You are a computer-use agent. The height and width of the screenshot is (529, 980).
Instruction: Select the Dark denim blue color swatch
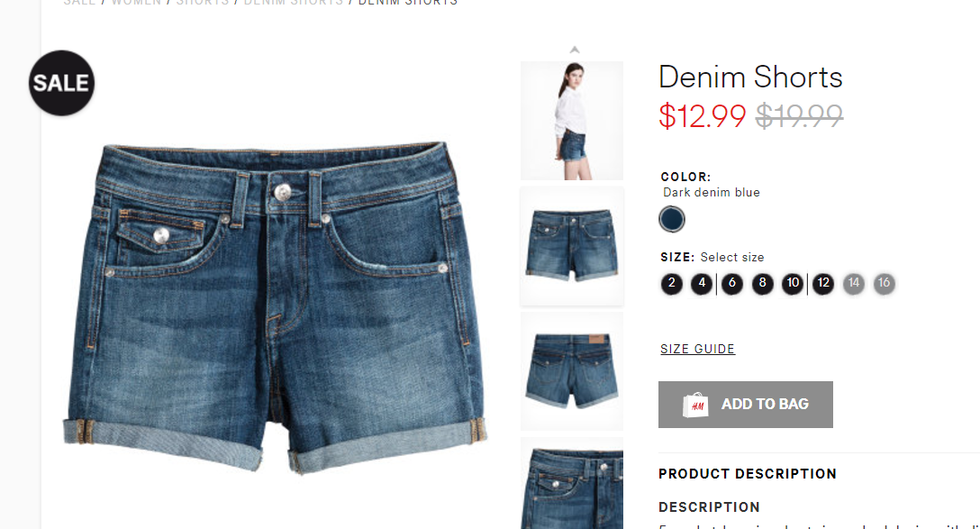pyautogui.click(x=672, y=220)
